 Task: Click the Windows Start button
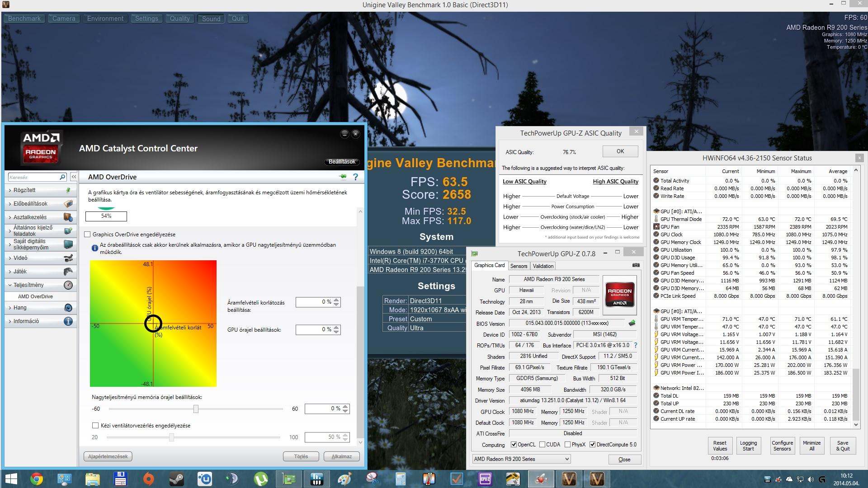(11, 479)
